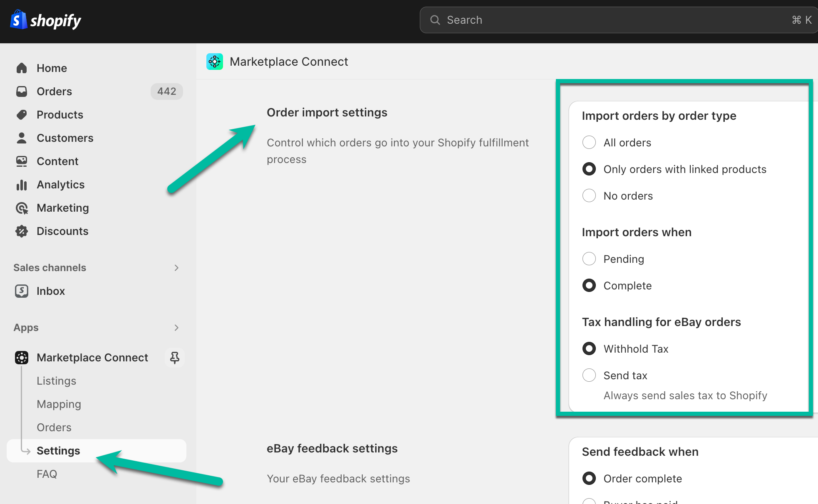
Task: Open FAQ under Marketplace Connect
Action: [x=47, y=474]
